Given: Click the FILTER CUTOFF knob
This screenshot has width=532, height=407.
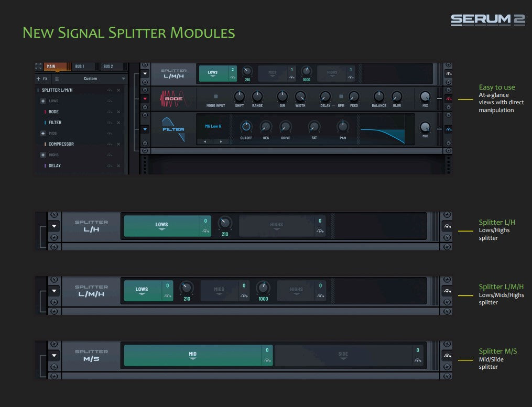Looking at the screenshot, I should coord(246,127).
